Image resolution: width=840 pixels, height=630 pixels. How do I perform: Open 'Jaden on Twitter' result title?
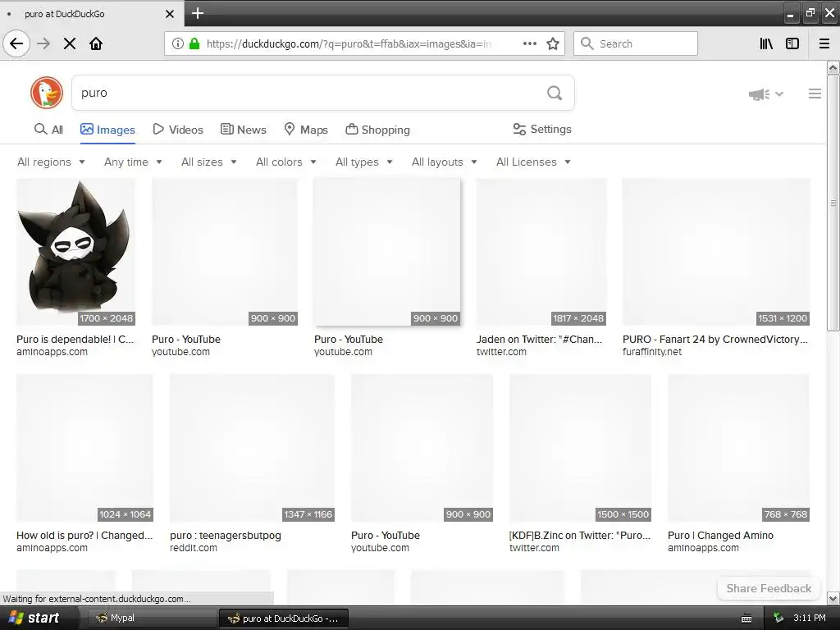tap(540, 339)
